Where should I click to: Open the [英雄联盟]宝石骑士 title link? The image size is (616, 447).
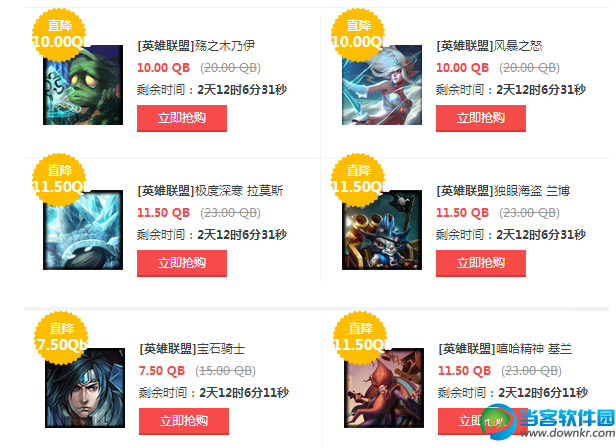tap(192, 349)
